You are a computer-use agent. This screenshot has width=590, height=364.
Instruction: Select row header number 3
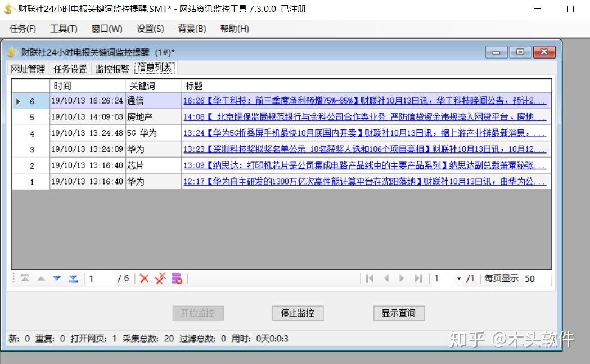[31, 150]
